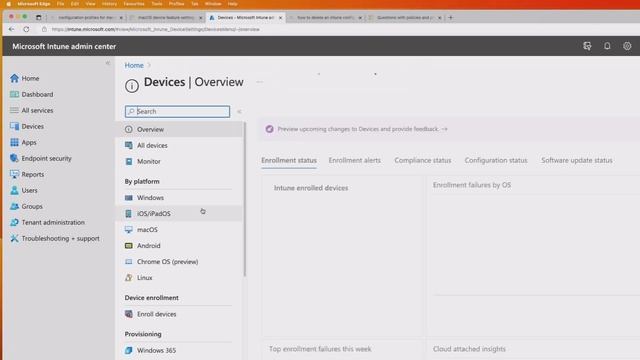Switch to Compliance status tab
The width and height of the screenshot is (640, 360).
pyautogui.click(x=423, y=160)
